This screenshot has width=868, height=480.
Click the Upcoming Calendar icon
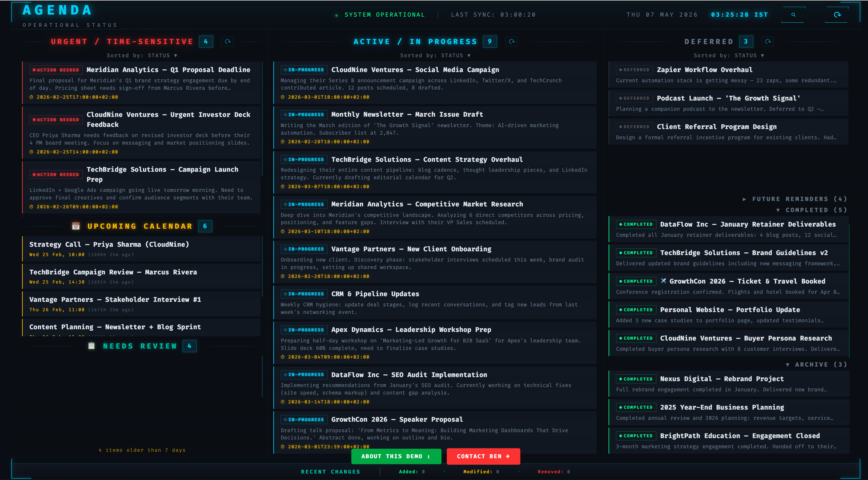pyautogui.click(x=76, y=226)
